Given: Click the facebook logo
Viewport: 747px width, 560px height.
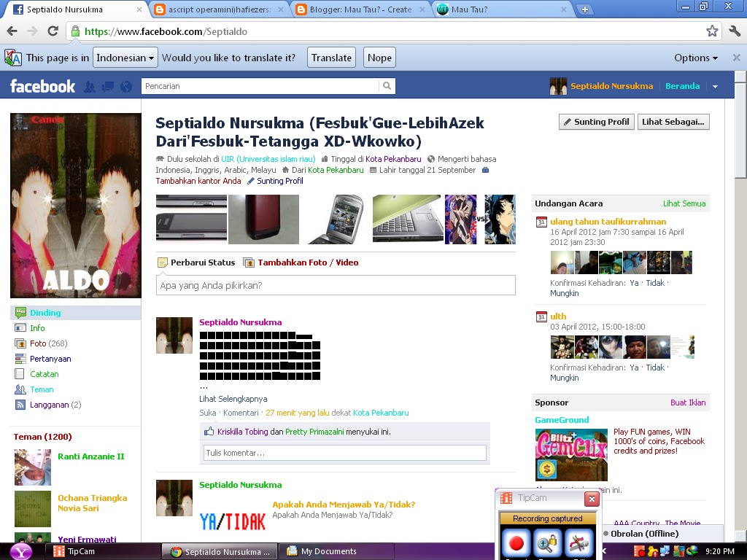Looking at the screenshot, I should click(42, 86).
